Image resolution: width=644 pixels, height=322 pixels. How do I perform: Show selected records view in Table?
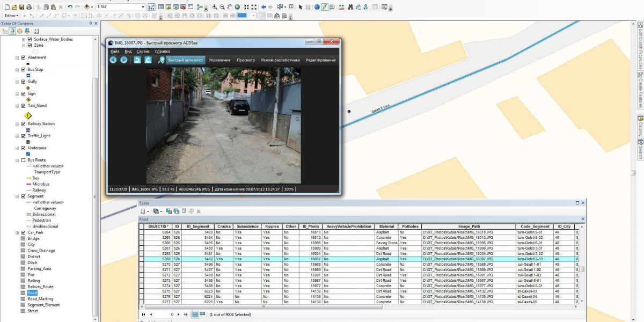click(x=203, y=314)
